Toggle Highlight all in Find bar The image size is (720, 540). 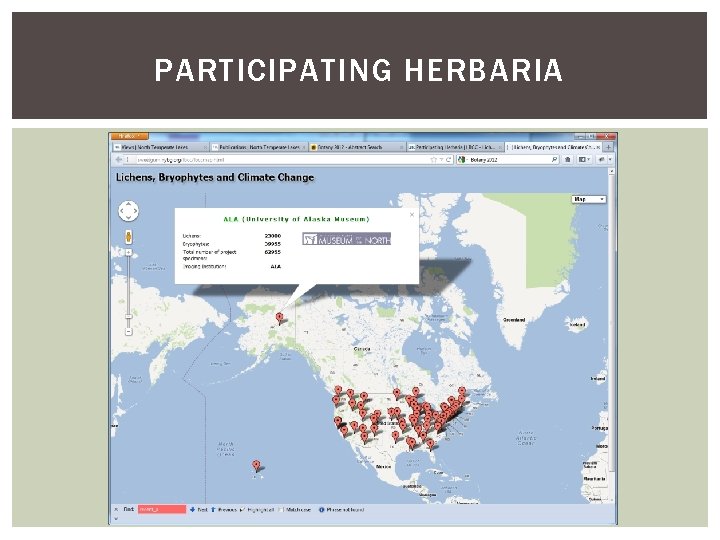click(x=258, y=510)
